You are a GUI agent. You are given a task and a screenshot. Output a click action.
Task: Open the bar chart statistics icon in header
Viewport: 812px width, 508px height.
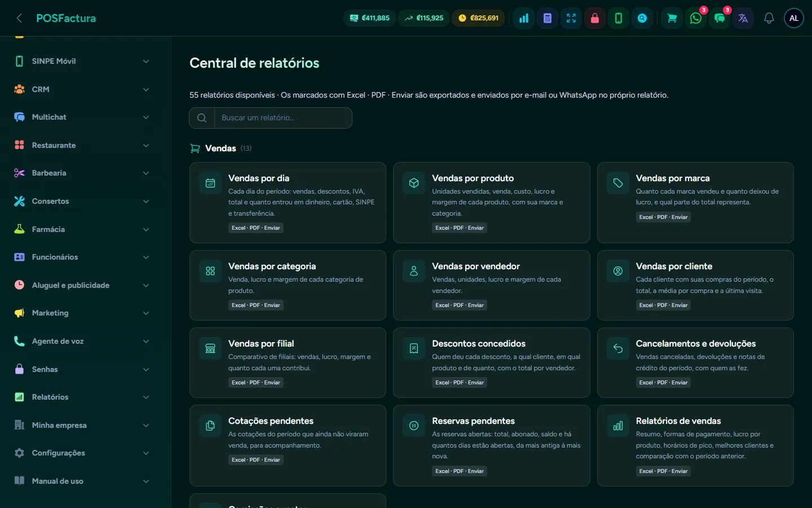[x=524, y=18]
